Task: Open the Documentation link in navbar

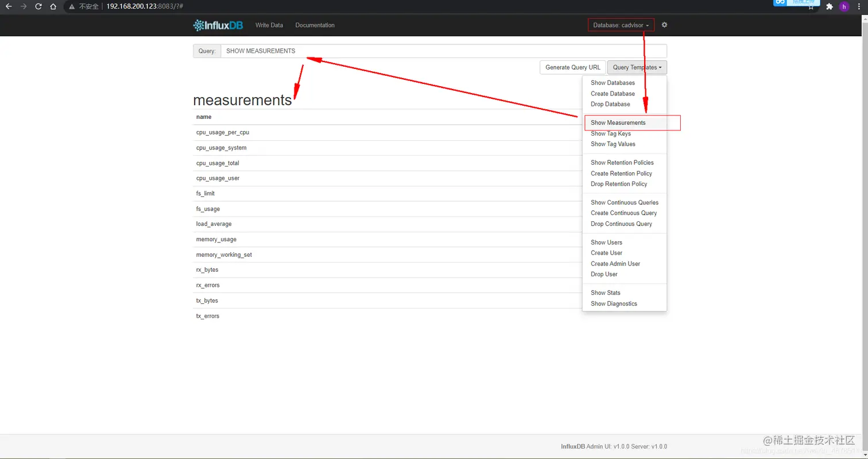Action: 315,25
